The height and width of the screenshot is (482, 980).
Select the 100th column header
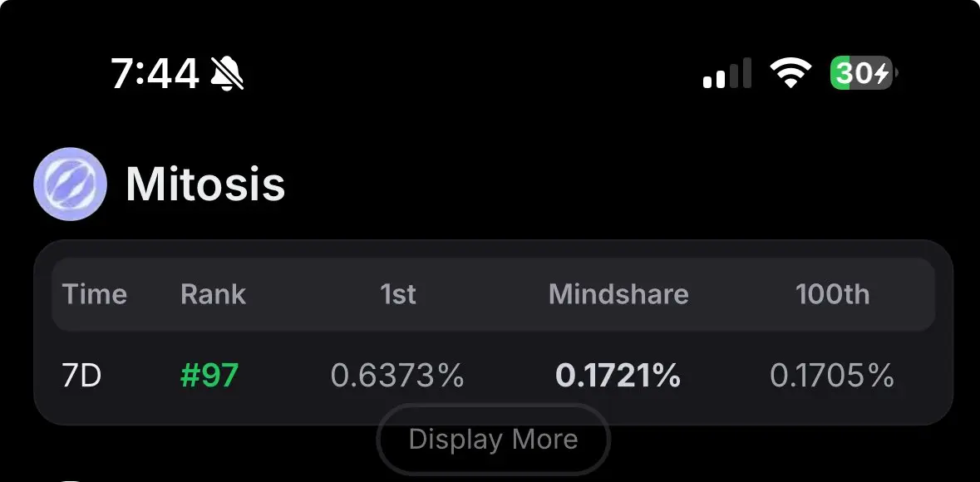(832, 294)
